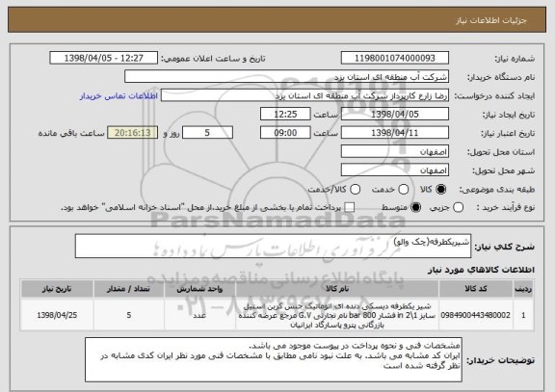The image size is (555, 392).
Task: Click the تاریخ نیاز column header
Action: pos(57,289)
